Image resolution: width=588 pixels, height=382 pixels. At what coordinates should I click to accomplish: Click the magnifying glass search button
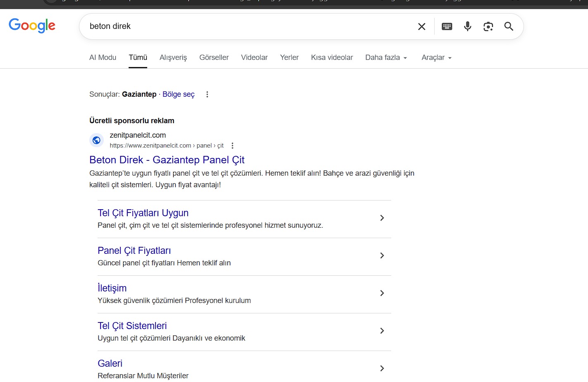tap(509, 26)
